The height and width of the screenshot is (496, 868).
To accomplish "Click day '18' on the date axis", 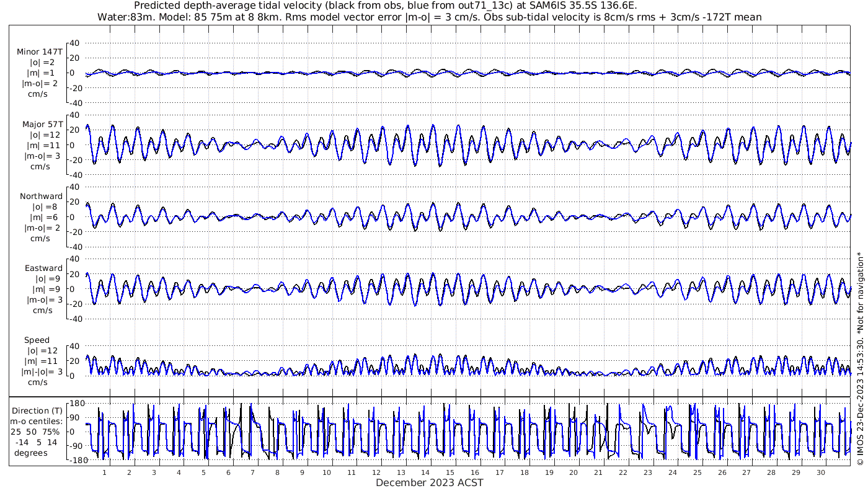I will click(x=525, y=472).
